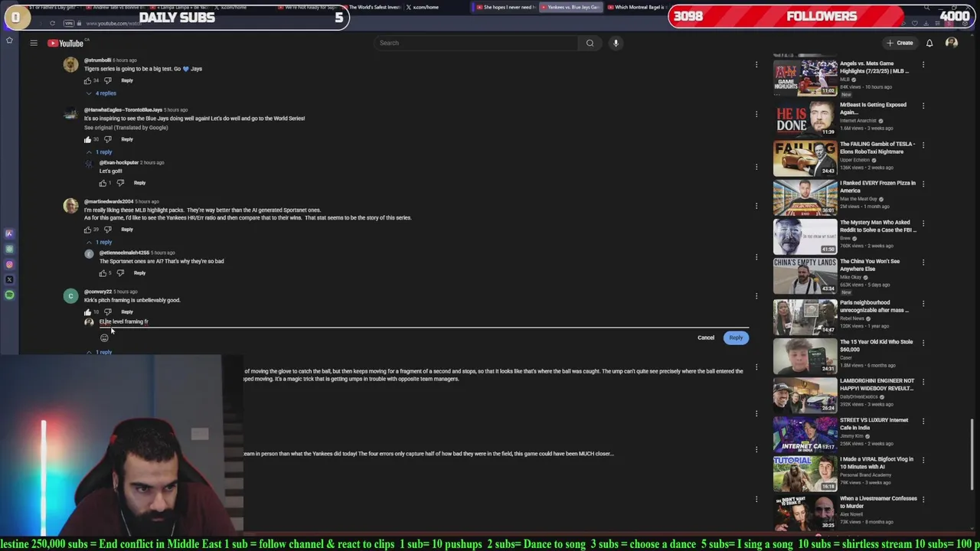This screenshot has width=980, height=551.
Task: Open the notifications bell
Action: click(x=929, y=43)
